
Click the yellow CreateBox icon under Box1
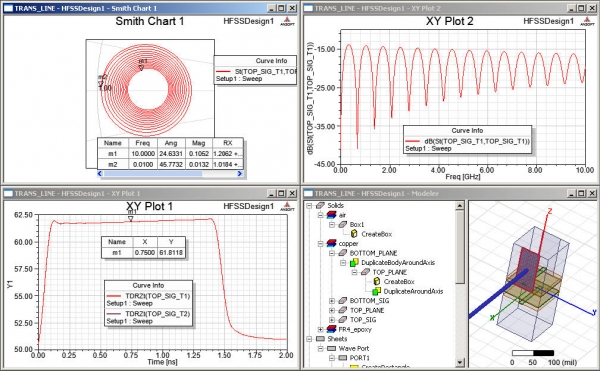pos(354,234)
